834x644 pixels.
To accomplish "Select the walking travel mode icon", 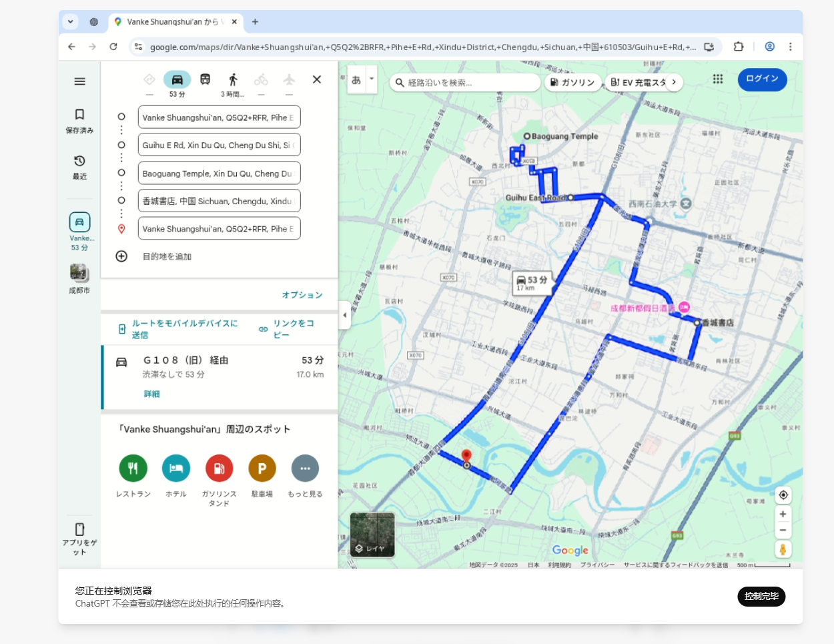I will tap(233, 80).
